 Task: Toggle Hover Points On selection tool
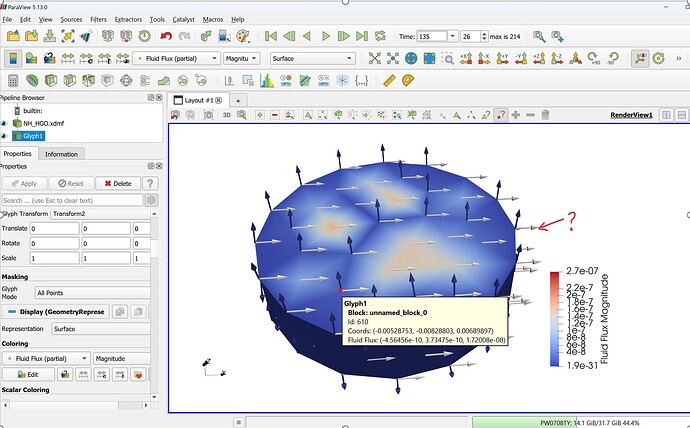pos(501,115)
